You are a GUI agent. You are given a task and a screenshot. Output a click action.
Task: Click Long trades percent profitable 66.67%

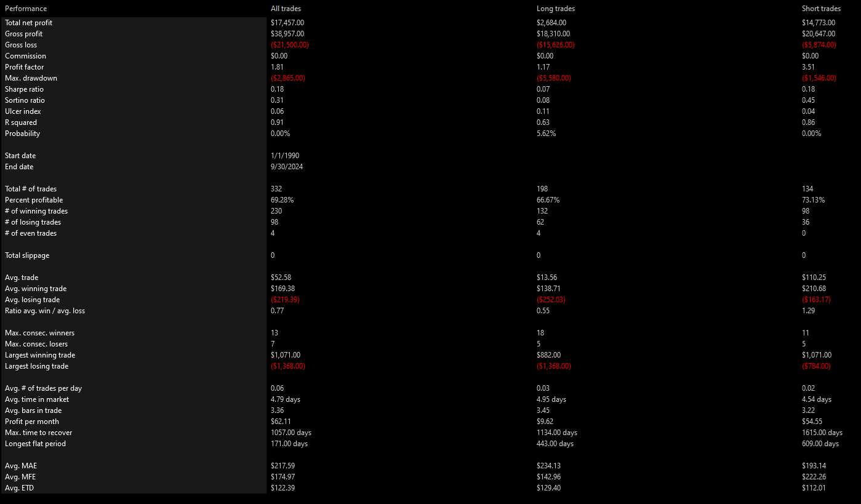(548, 200)
